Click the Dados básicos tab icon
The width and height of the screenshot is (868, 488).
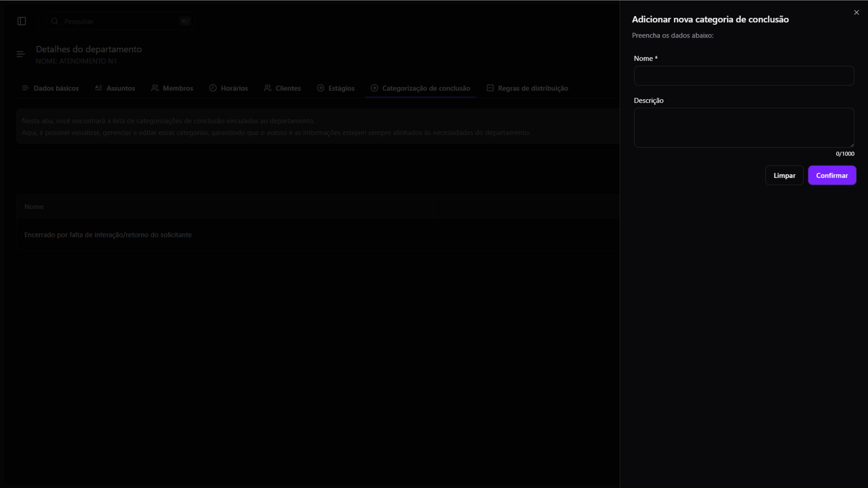[x=25, y=88]
